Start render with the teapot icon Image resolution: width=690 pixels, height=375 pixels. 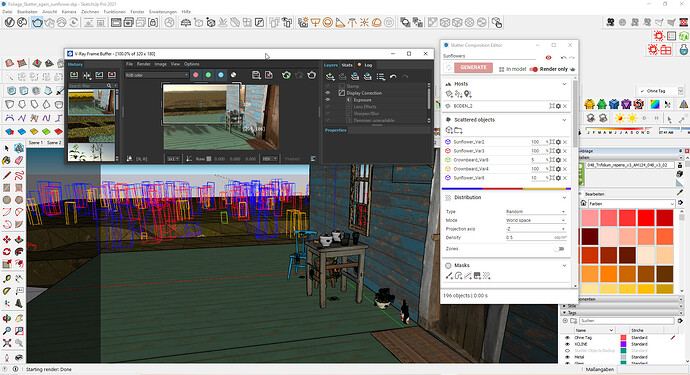click(37, 22)
